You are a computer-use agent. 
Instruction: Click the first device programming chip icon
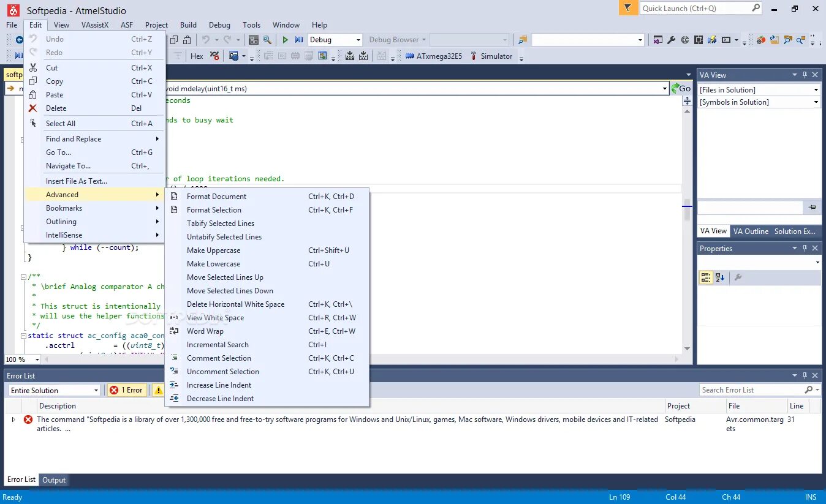coord(350,56)
